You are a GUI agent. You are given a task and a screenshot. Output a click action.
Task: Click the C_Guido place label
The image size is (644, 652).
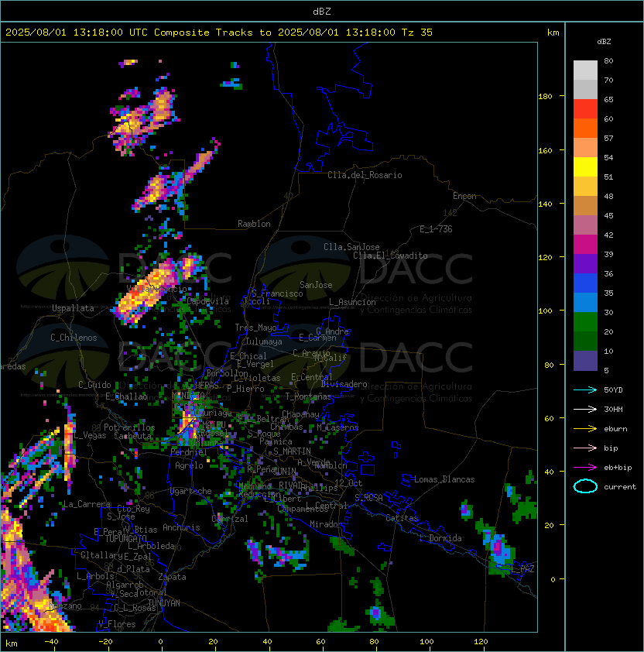click(x=94, y=385)
